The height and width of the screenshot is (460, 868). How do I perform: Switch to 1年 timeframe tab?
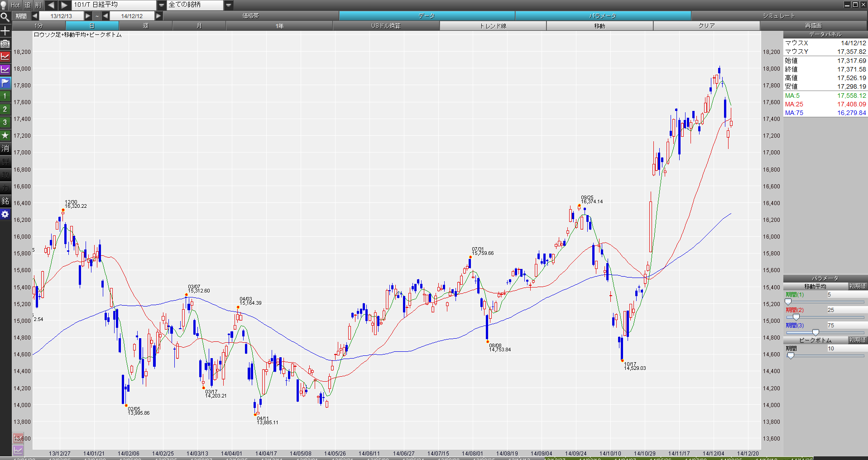point(279,26)
